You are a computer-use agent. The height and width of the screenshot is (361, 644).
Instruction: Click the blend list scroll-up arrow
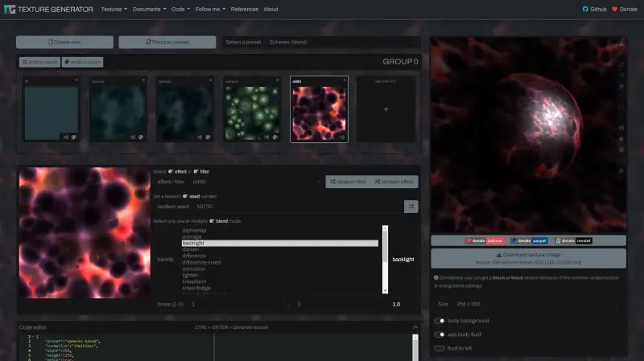[385, 228]
